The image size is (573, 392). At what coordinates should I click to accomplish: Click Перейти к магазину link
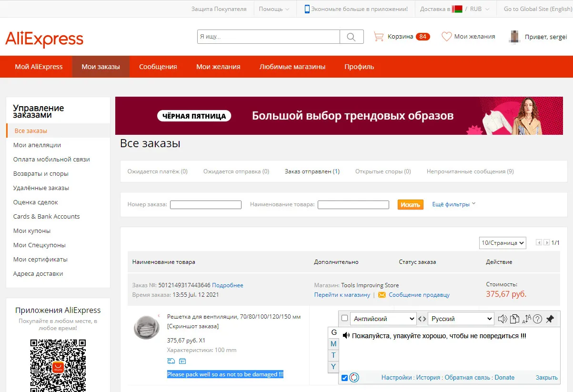tap(342, 295)
